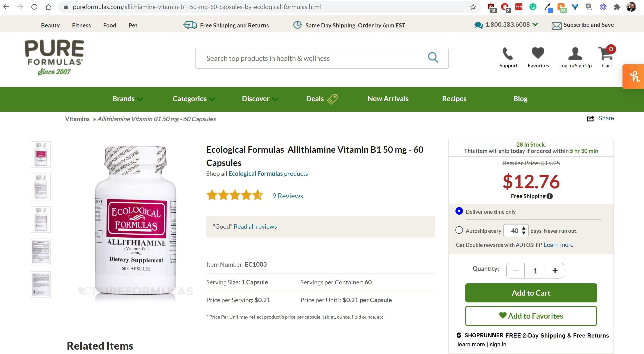
Task: Select Deliver one time only option
Action: [459, 211]
